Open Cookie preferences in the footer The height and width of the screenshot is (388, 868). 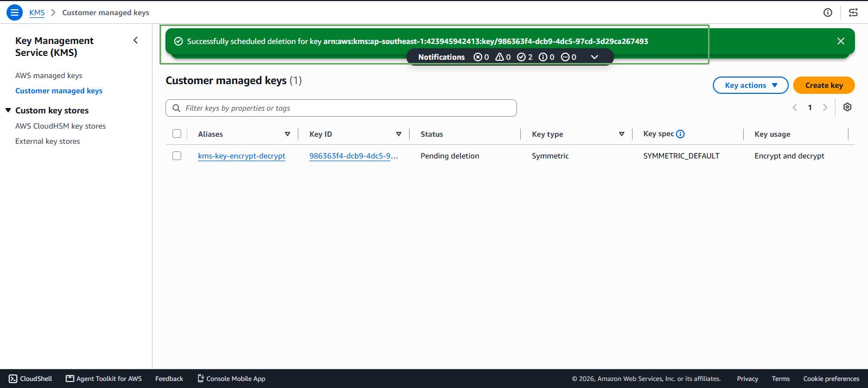pyautogui.click(x=831, y=379)
